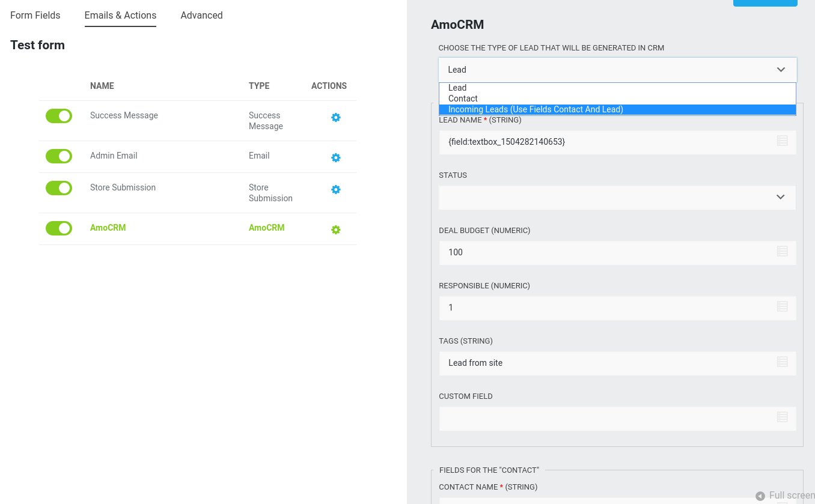Disable the Success Message action toggle

pos(59,116)
